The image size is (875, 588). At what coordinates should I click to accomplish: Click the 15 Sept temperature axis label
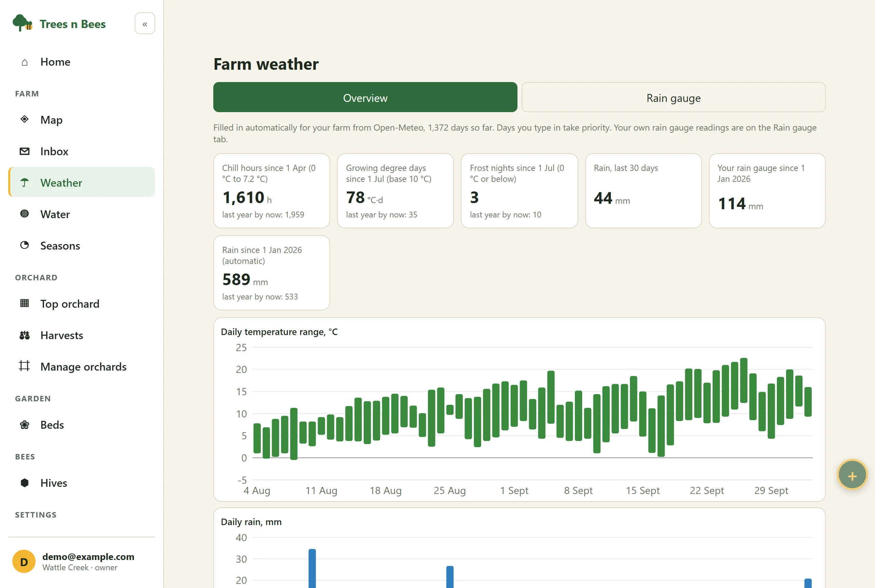click(x=643, y=491)
